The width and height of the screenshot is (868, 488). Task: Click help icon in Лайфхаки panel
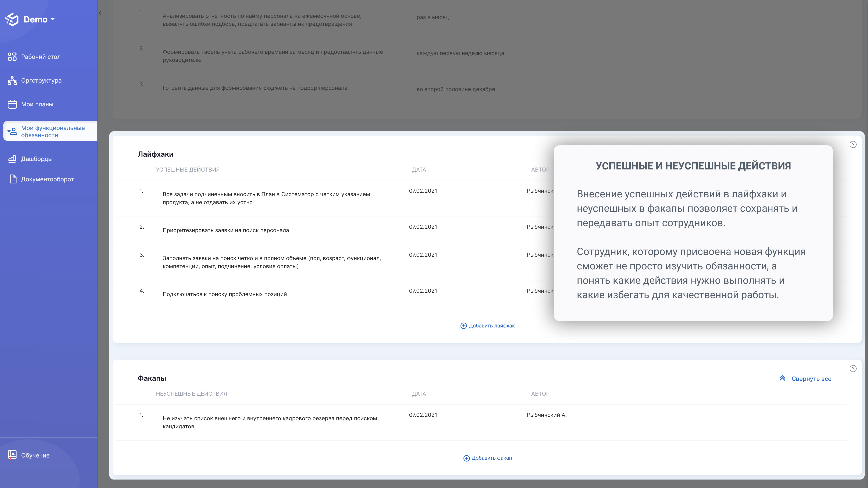point(853,144)
